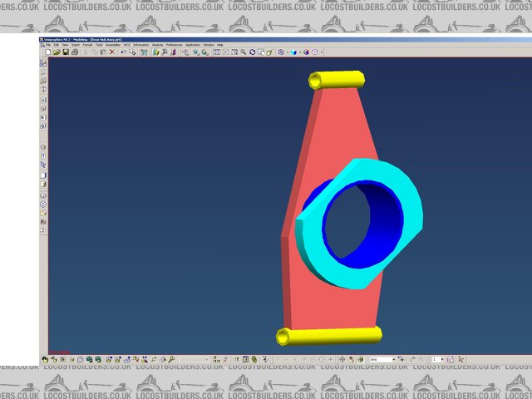Click the New file icon

(x=47, y=52)
